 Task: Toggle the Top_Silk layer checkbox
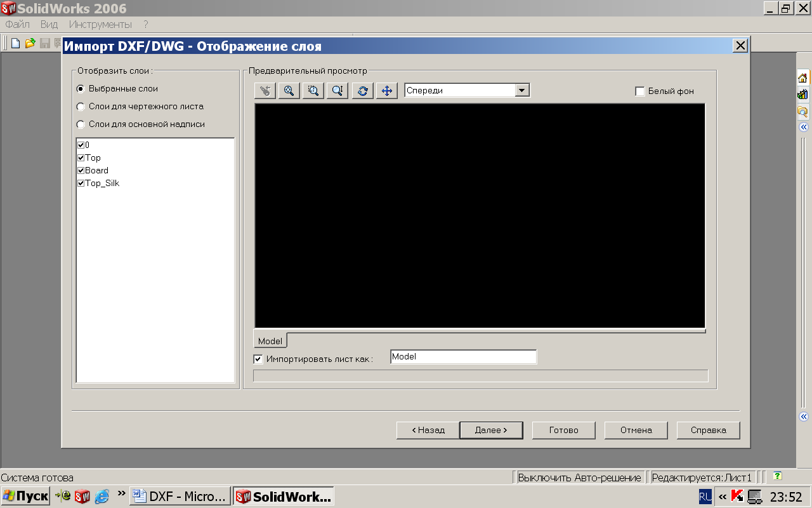81,183
